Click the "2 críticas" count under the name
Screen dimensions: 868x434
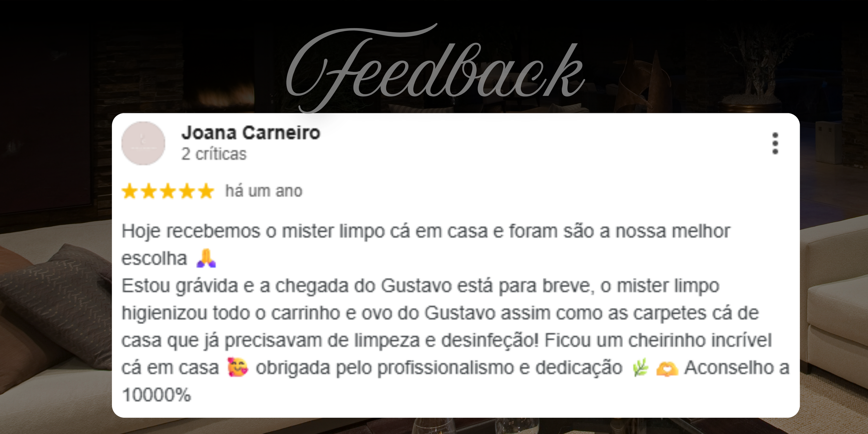pos(214,154)
